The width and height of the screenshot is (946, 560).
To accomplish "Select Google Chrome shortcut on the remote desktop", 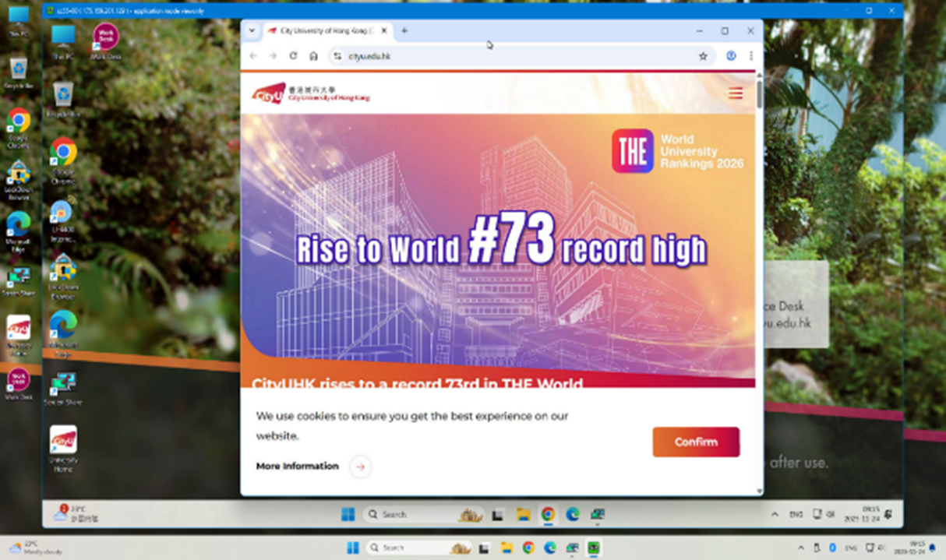I will click(63, 161).
